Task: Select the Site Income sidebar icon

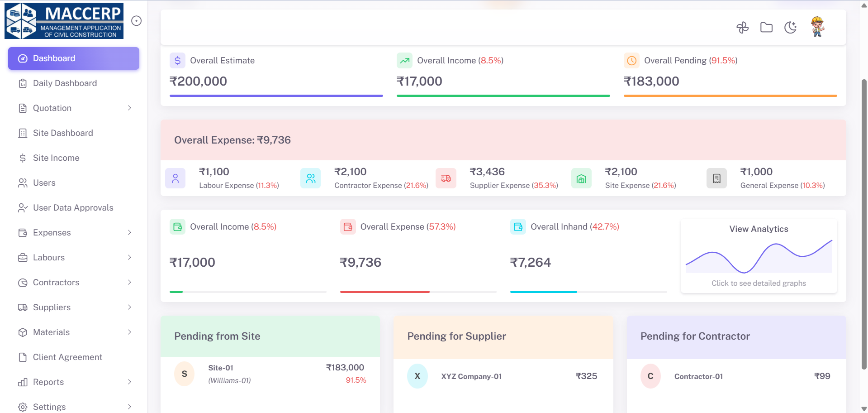Action: [23, 158]
